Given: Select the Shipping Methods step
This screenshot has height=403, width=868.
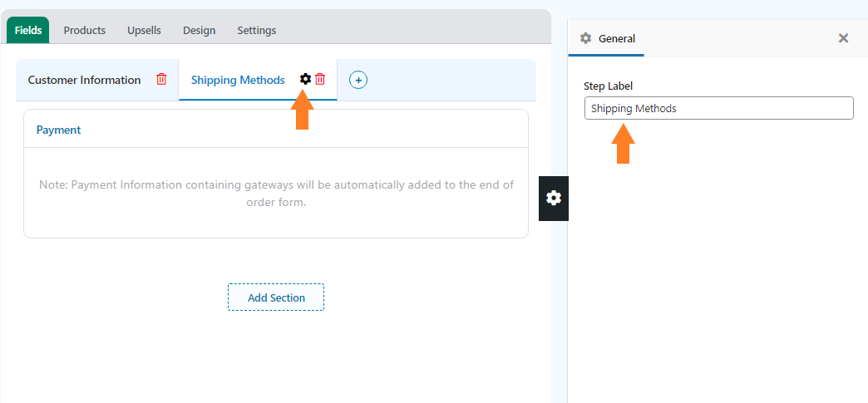Looking at the screenshot, I should click(x=238, y=80).
